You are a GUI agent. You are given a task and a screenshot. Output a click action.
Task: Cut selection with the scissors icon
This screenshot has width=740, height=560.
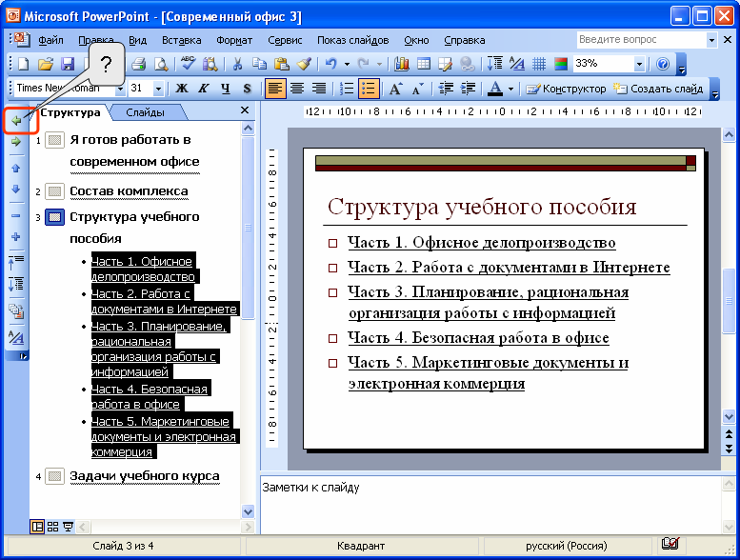click(x=237, y=64)
